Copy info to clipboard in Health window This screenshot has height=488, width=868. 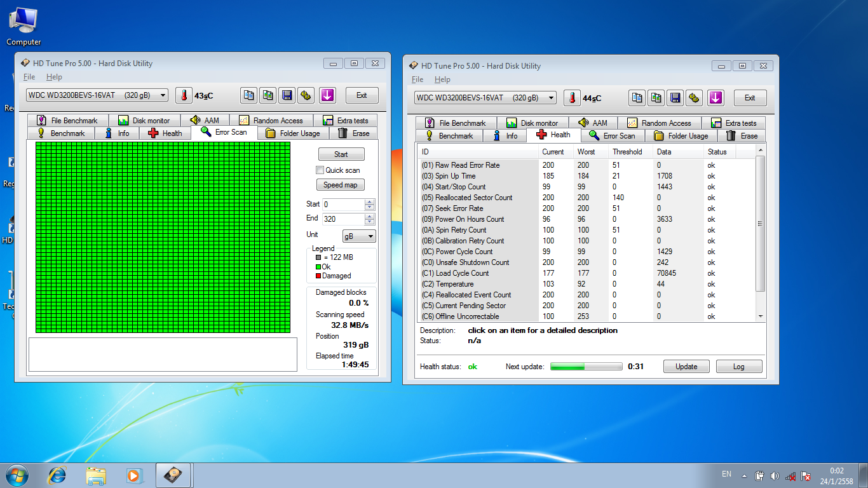coord(637,98)
